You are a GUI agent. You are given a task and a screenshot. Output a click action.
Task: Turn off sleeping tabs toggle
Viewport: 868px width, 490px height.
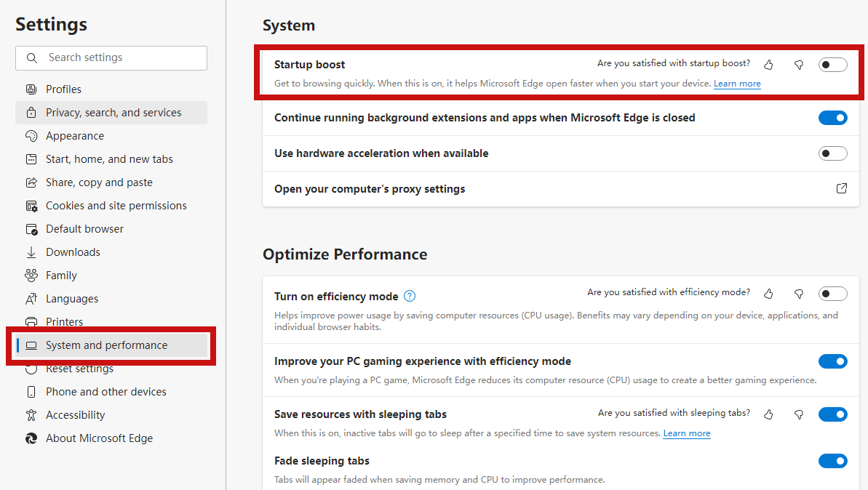tap(832, 414)
